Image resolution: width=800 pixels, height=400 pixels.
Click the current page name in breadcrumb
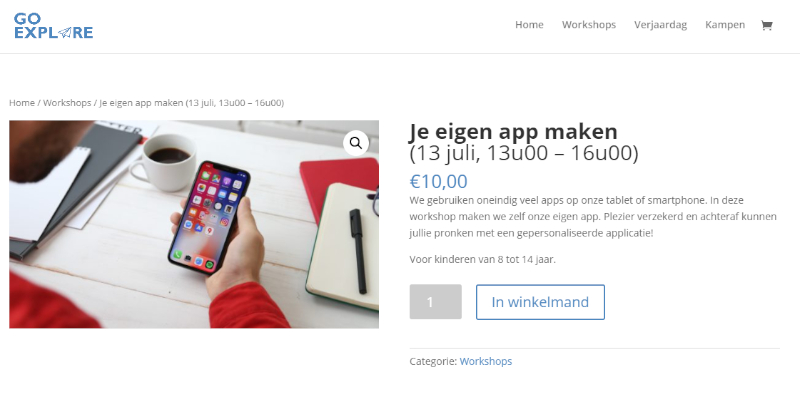[x=191, y=103]
